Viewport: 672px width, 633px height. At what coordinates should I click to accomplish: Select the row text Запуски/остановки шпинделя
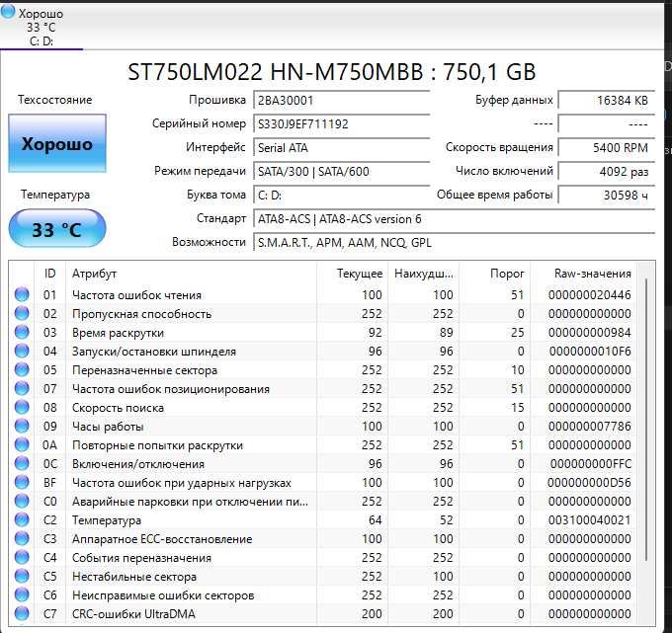(x=154, y=352)
